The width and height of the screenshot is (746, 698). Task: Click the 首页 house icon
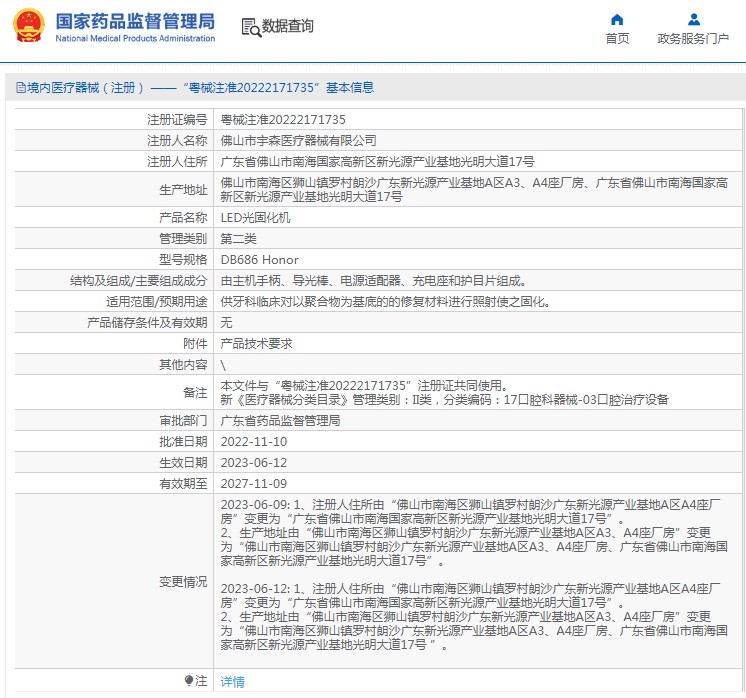tap(617, 19)
